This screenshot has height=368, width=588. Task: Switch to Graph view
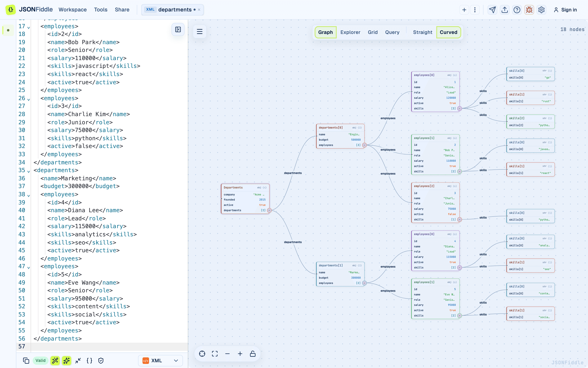[x=325, y=32]
